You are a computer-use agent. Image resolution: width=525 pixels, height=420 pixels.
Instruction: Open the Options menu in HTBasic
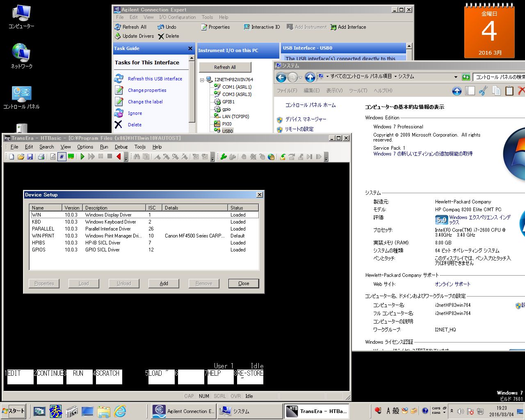pyautogui.click(x=85, y=147)
